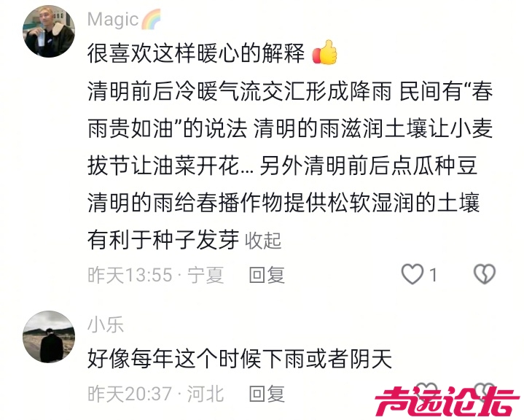Reply to Magic's comment via 回复
The width and height of the screenshot is (524, 420).
(x=267, y=275)
